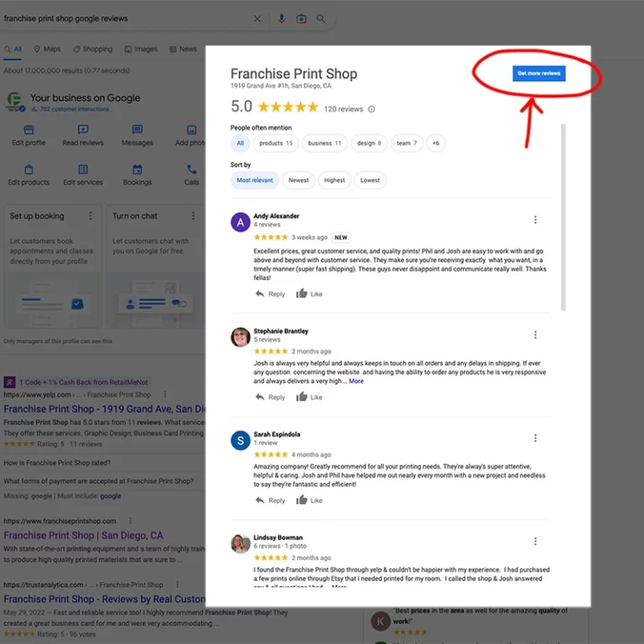Open Edit services in business panel
Screen dimensions: 644x644
83,175
